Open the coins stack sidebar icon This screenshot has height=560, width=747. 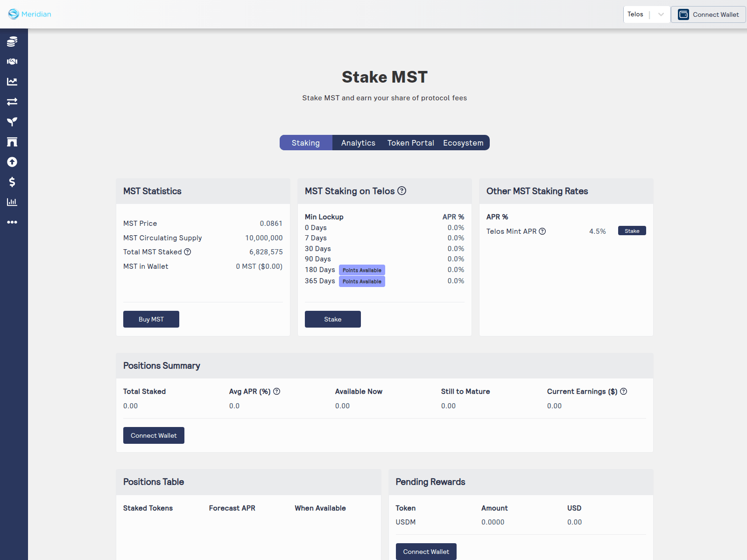[x=12, y=42]
